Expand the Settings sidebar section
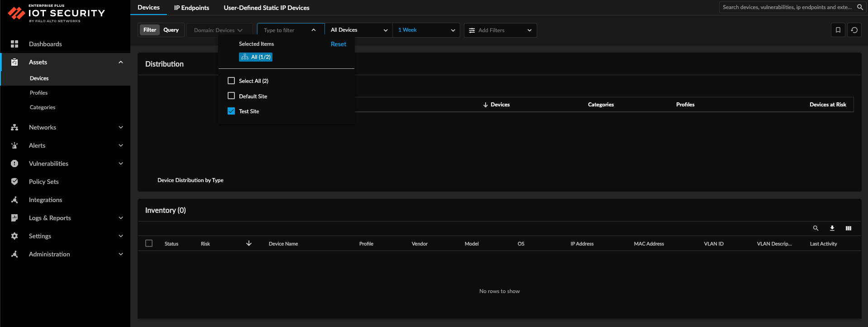 coord(121,236)
